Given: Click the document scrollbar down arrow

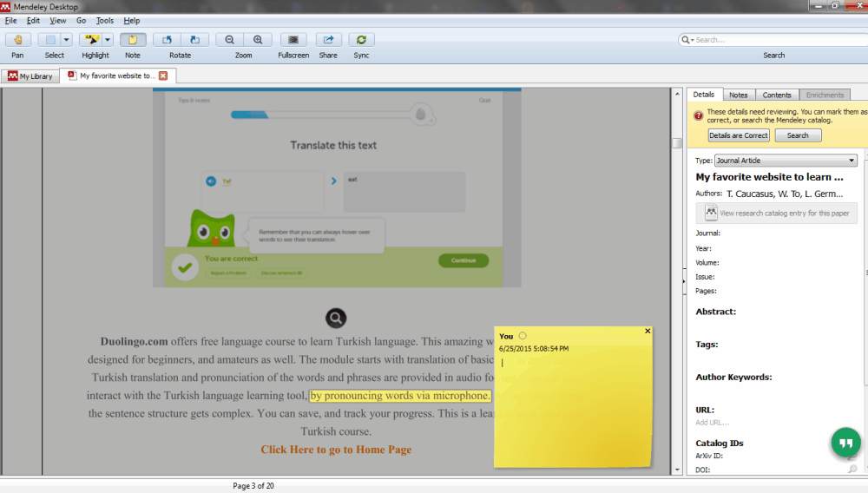Looking at the screenshot, I should coord(677,470).
